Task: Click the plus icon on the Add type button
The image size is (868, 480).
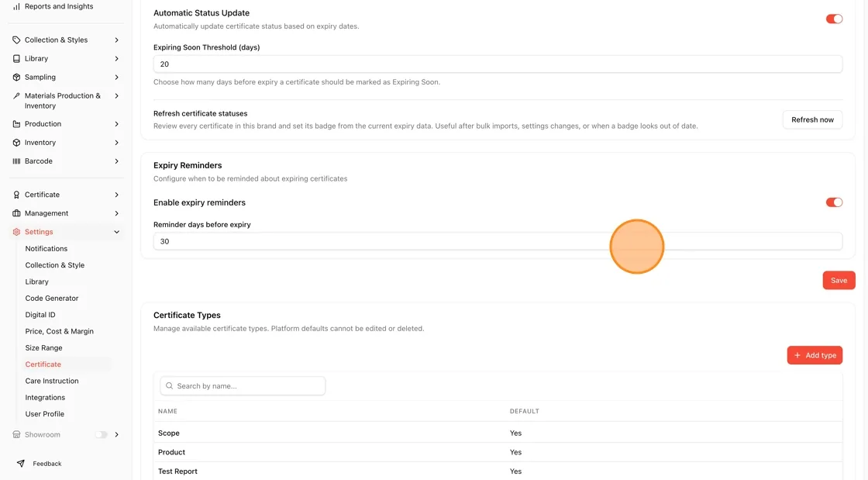Action: (797, 355)
